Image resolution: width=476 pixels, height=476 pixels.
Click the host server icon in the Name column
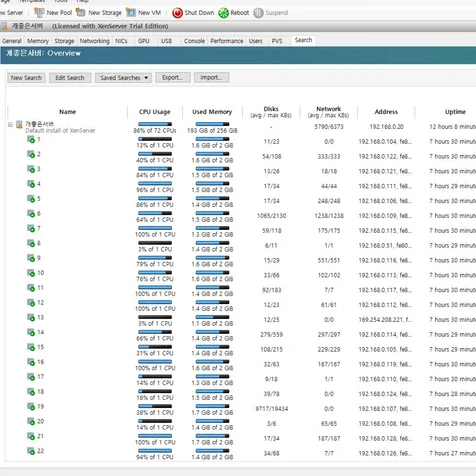point(19,125)
